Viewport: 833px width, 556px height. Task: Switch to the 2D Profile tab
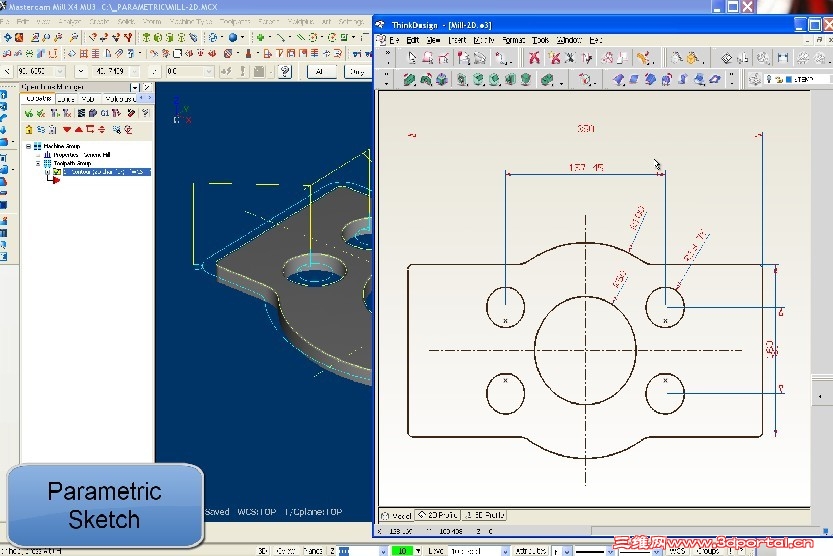coord(438,515)
